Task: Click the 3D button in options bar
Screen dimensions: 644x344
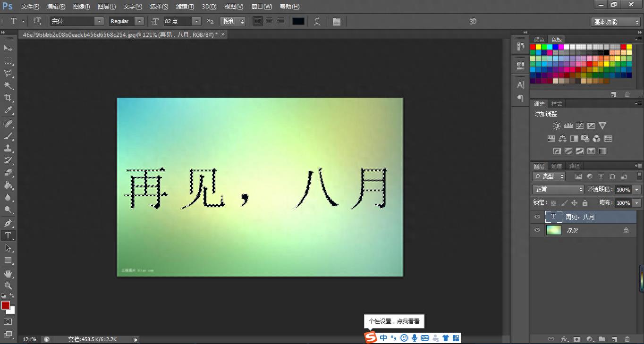Action: click(x=473, y=22)
